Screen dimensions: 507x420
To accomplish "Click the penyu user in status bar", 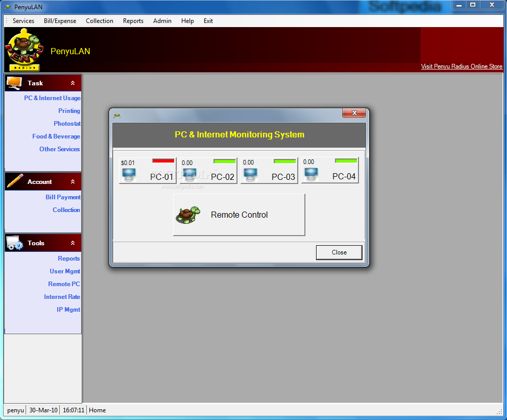I will (x=15, y=410).
